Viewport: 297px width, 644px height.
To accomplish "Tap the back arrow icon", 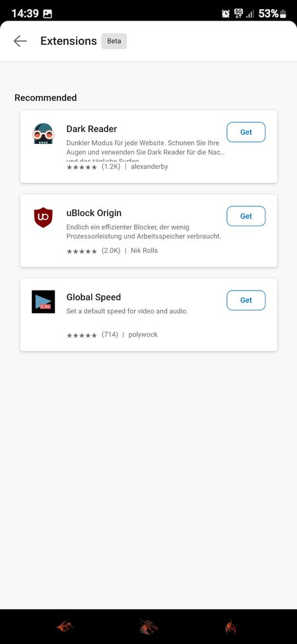I will 20,41.
